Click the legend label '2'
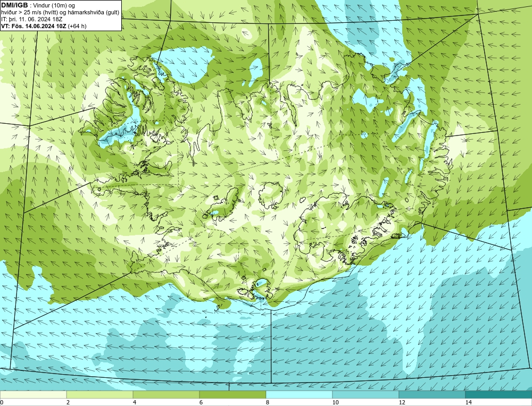532x406 pixels. click(x=68, y=402)
